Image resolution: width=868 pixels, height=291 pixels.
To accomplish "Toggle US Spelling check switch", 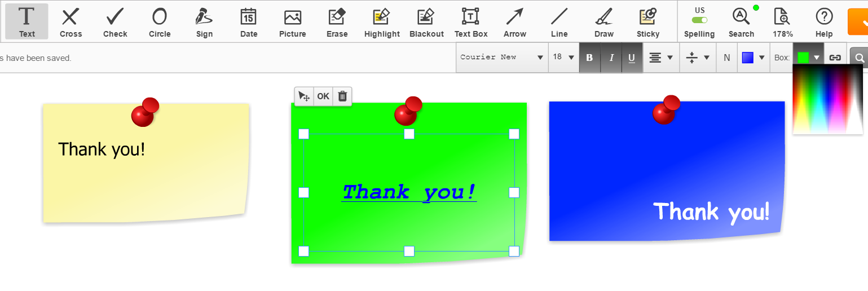I will 699,20.
